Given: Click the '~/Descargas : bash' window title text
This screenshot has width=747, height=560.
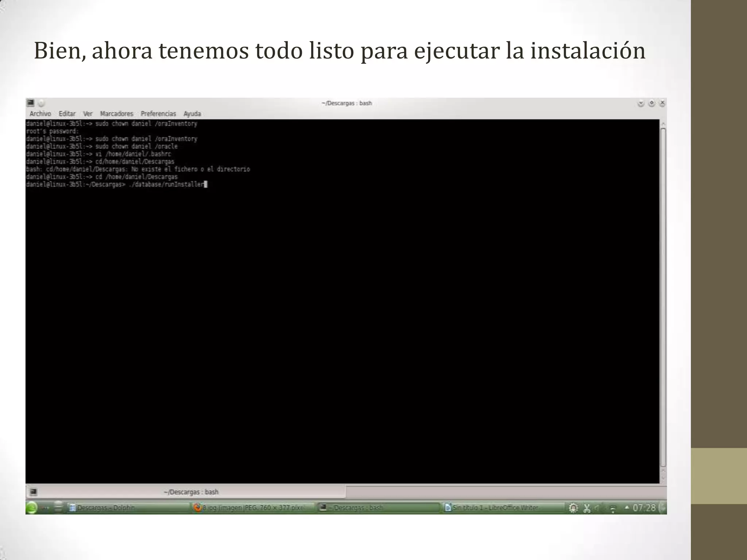Looking at the screenshot, I should point(347,103).
